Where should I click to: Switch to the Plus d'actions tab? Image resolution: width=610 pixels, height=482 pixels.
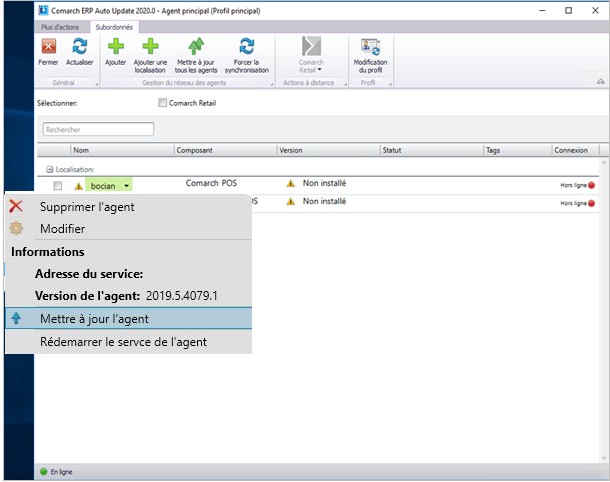click(60, 27)
